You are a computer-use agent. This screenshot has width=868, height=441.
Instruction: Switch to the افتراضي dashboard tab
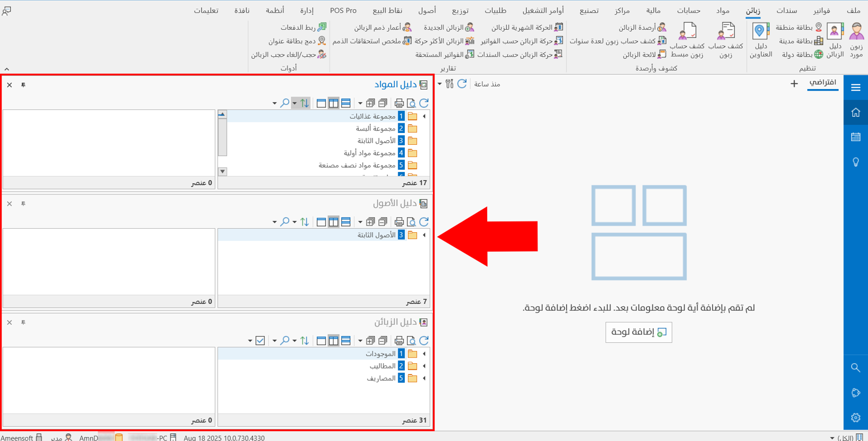pos(823,83)
